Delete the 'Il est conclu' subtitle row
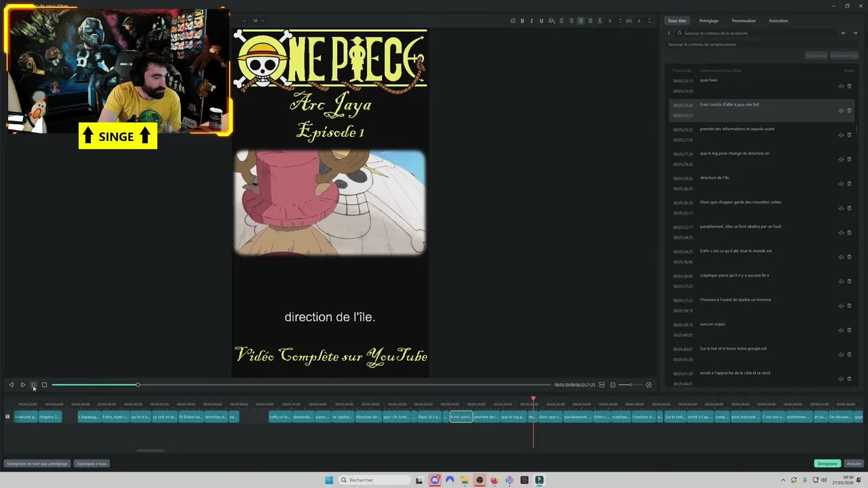 point(849,110)
